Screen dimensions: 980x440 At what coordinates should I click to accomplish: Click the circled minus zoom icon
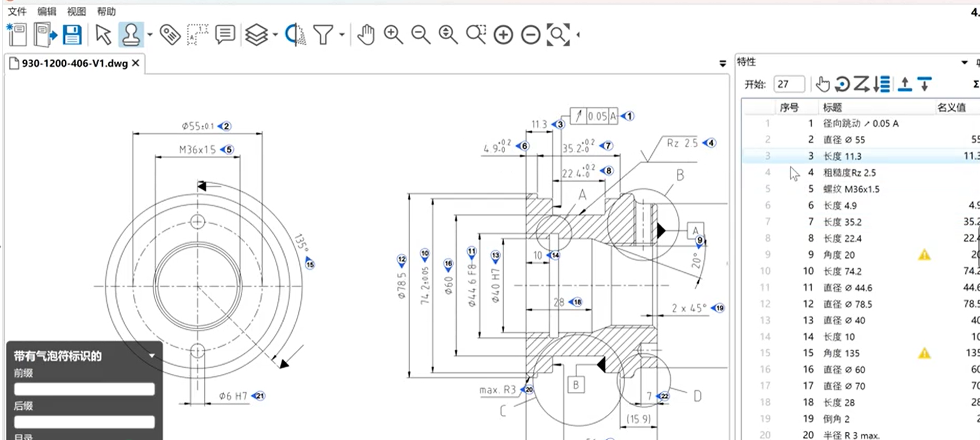point(530,35)
